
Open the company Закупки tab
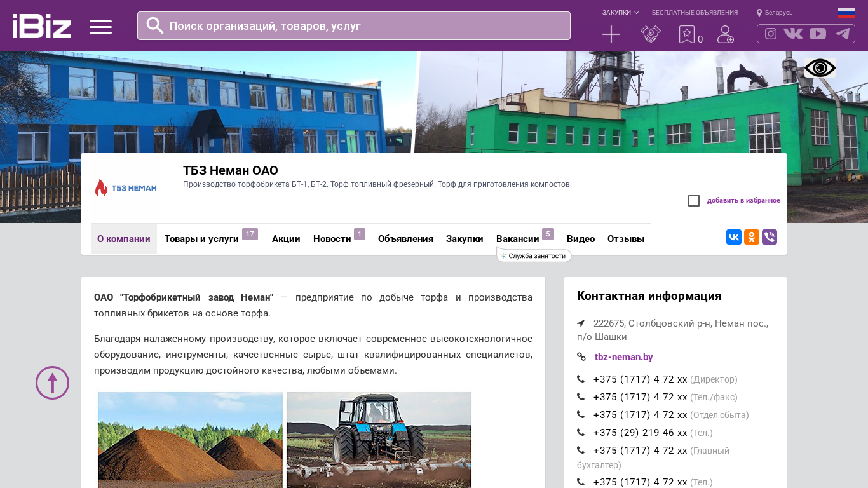(x=465, y=239)
